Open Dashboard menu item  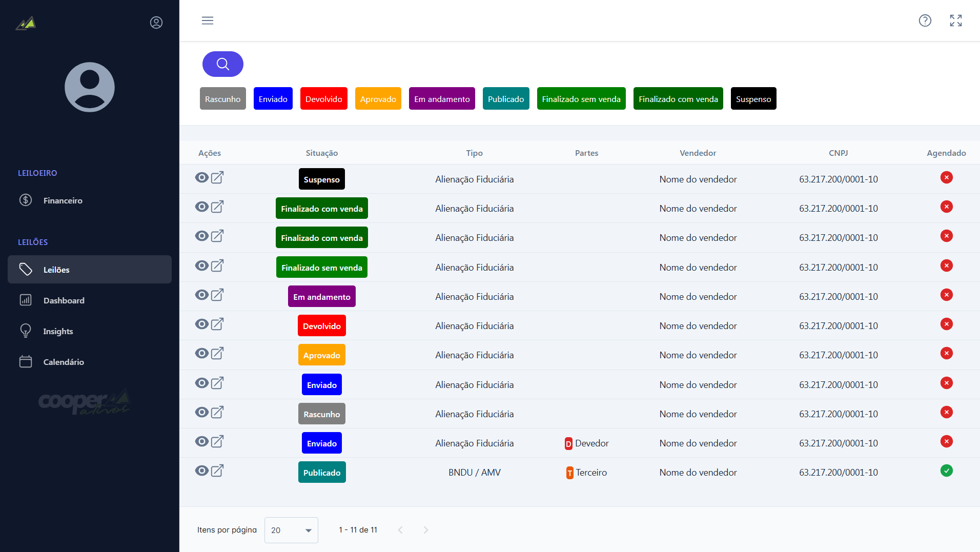(x=90, y=300)
